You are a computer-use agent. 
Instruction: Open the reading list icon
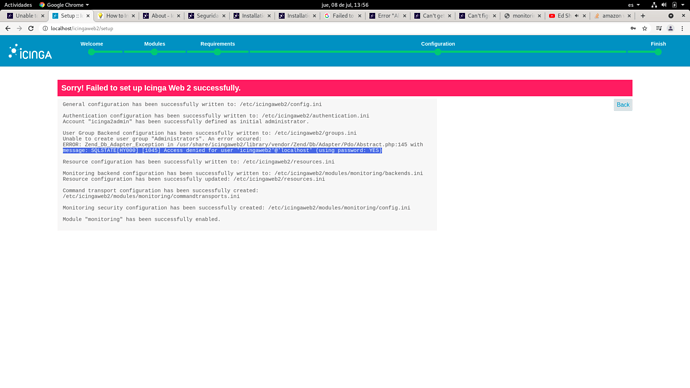click(659, 28)
